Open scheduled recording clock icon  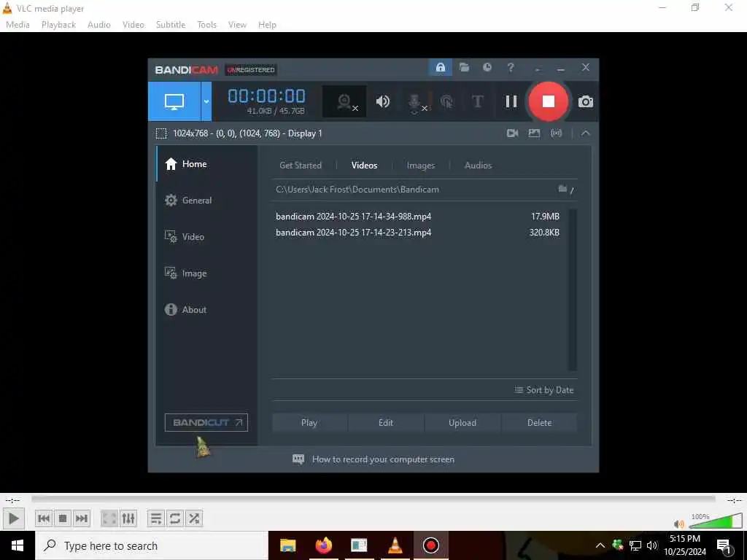[487, 67]
